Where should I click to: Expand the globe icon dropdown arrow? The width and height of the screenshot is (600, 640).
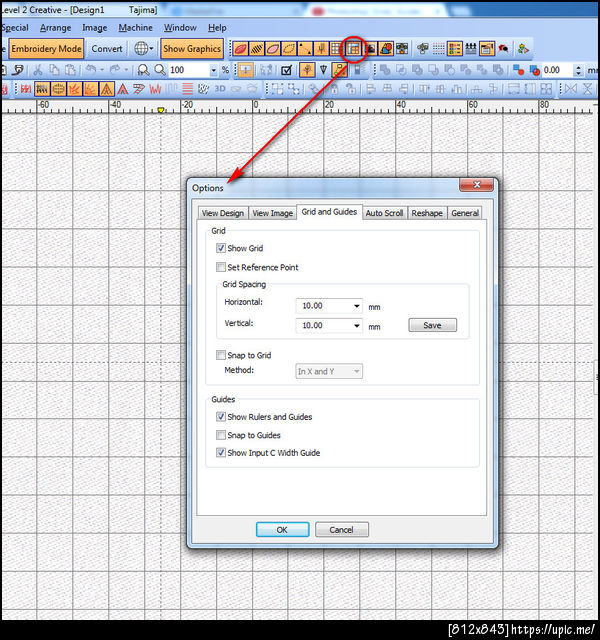[151, 49]
